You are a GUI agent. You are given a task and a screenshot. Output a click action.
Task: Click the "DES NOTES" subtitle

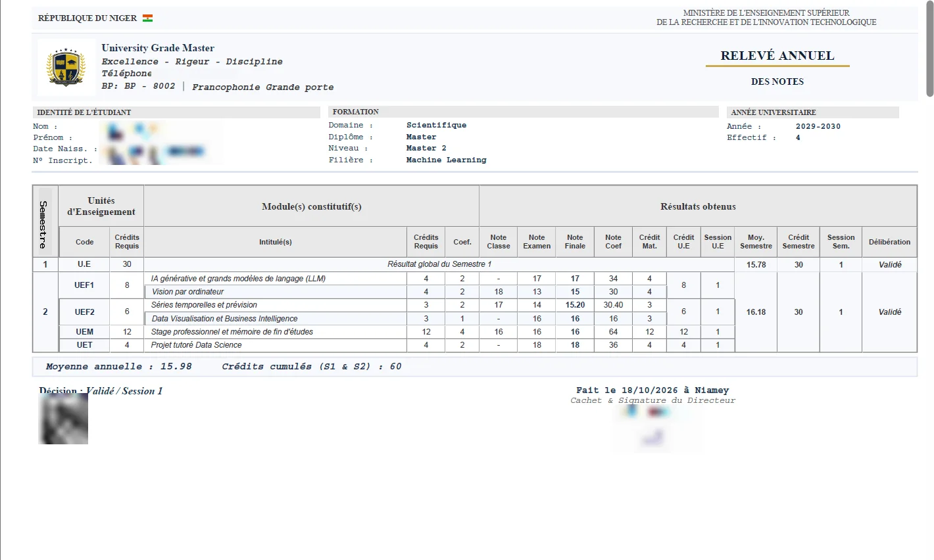pos(777,82)
